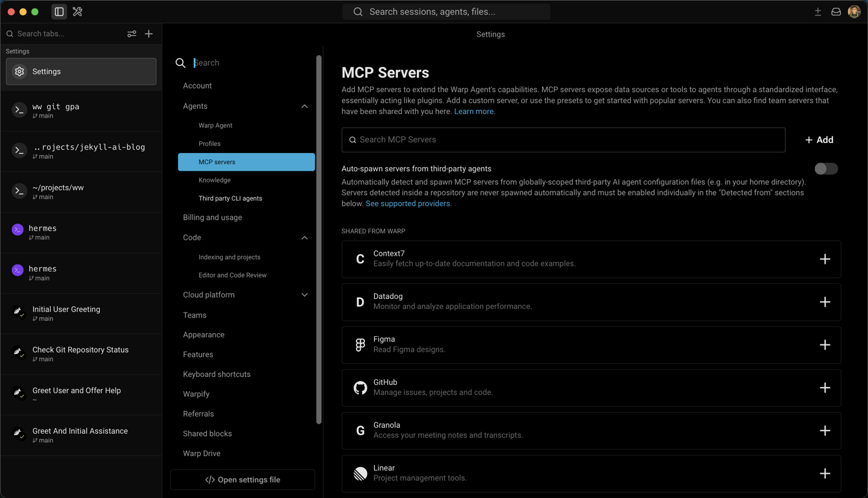Open Warpify settings
This screenshot has width=868, height=498.
point(196,394)
